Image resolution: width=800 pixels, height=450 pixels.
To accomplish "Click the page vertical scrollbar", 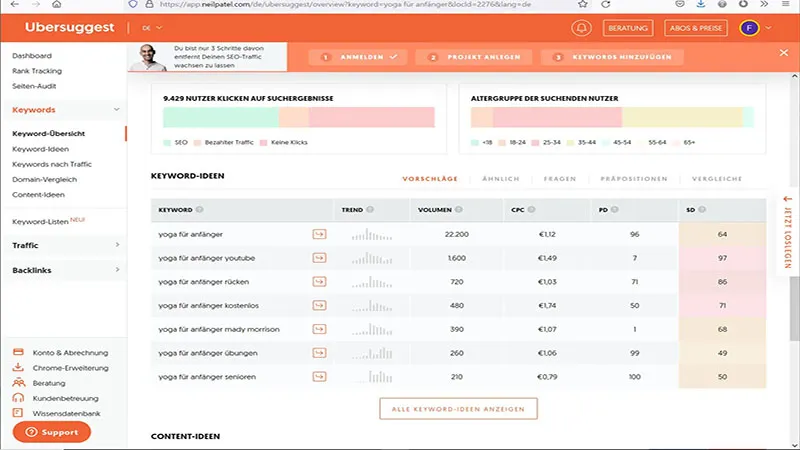I will pos(794,309).
